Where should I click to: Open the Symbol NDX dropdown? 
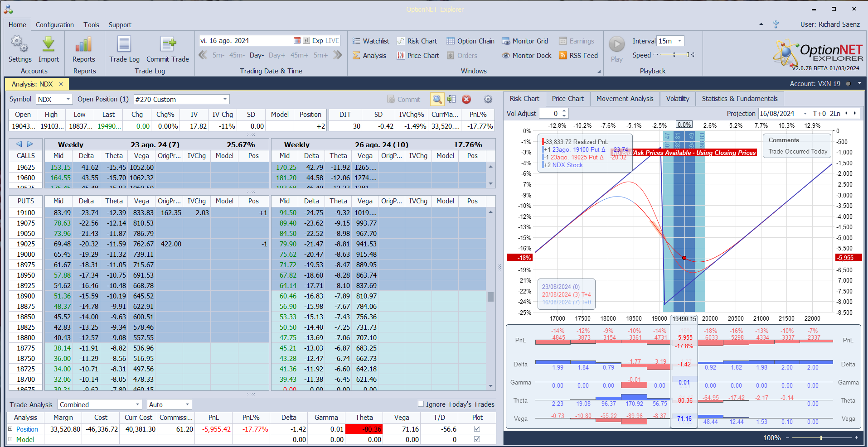click(68, 99)
